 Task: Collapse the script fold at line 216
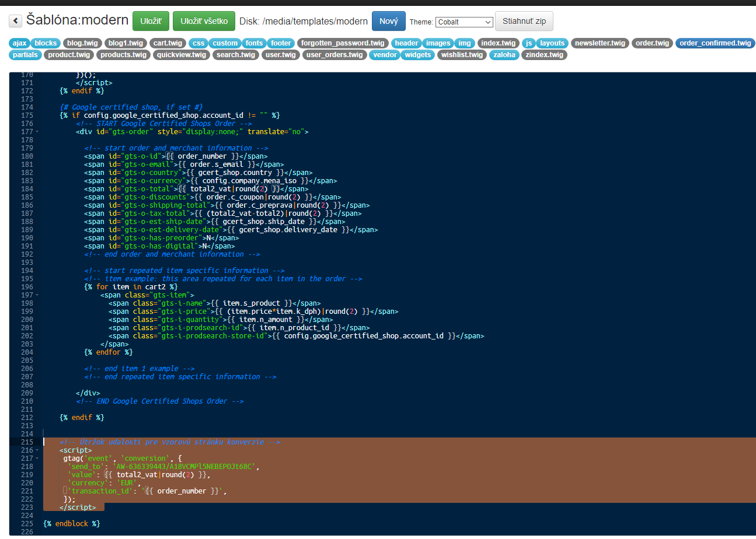[38, 450]
